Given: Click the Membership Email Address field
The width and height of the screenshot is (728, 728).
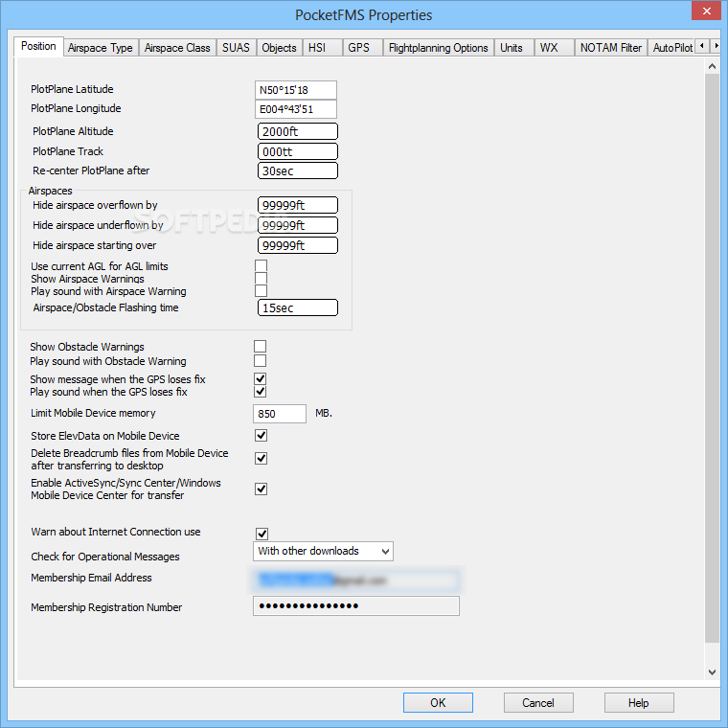Looking at the screenshot, I should tap(356, 580).
